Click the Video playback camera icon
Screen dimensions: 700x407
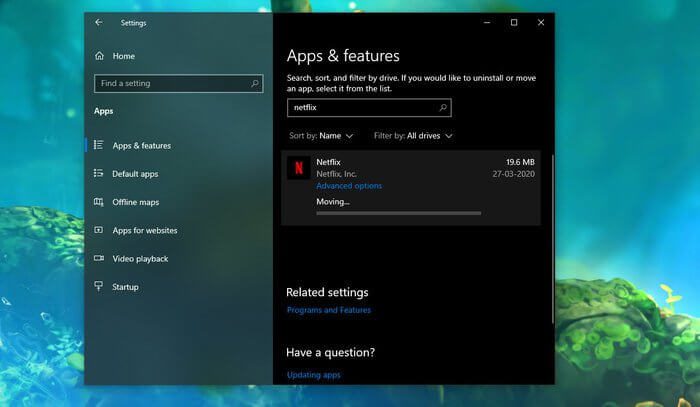[x=99, y=259]
